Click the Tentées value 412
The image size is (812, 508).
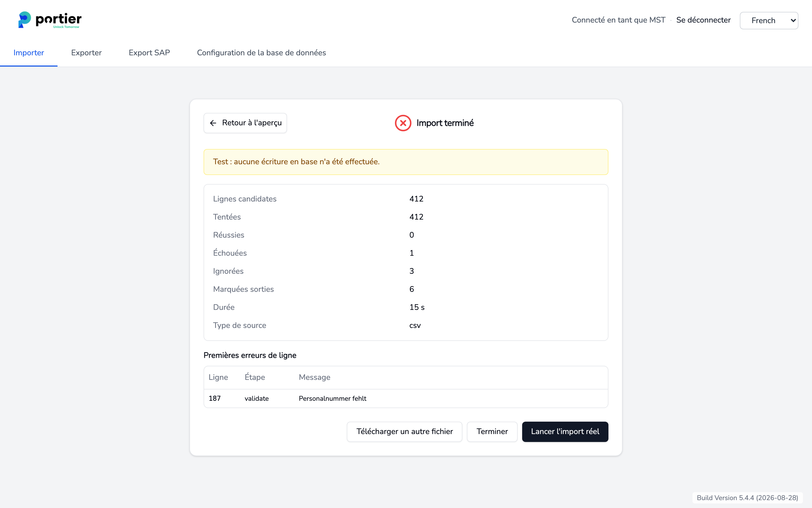[416, 217]
